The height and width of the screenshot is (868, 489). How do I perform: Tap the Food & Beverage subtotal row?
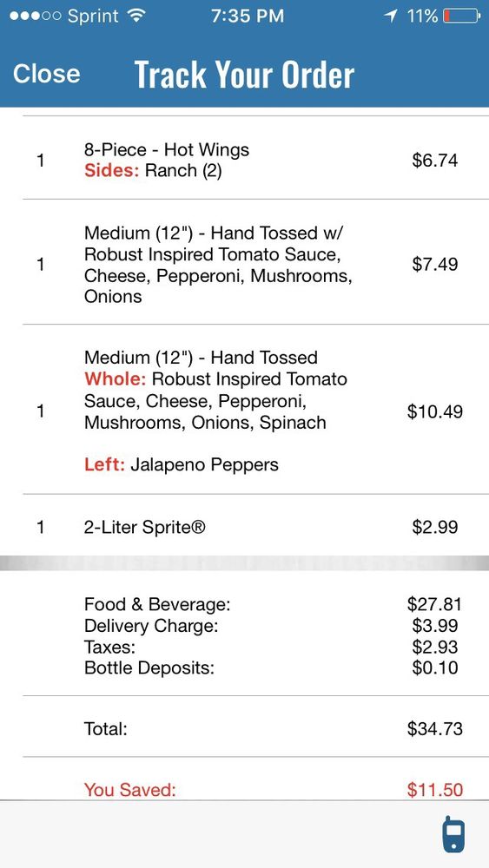pyautogui.click(x=273, y=604)
